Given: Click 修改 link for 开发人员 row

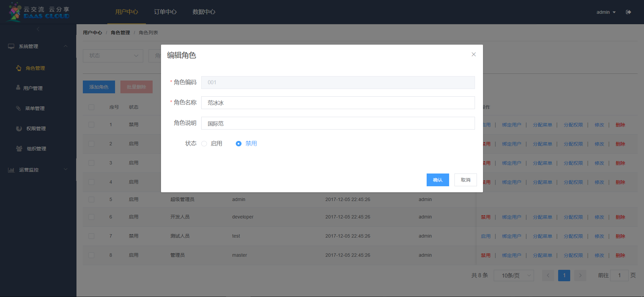Looking at the screenshot, I should tap(599, 217).
